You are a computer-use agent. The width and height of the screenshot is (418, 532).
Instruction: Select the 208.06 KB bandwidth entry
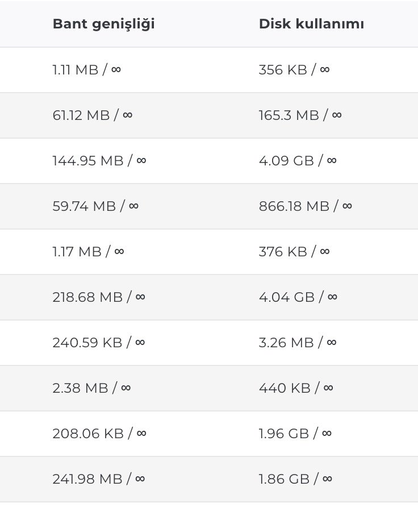pyautogui.click(x=99, y=434)
